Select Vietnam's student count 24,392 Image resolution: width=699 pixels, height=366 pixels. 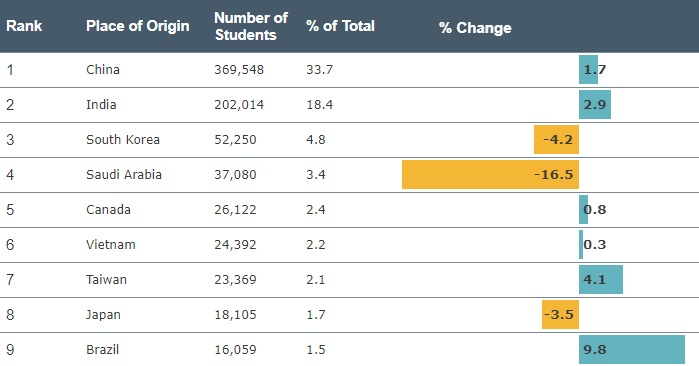pyautogui.click(x=235, y=244)
